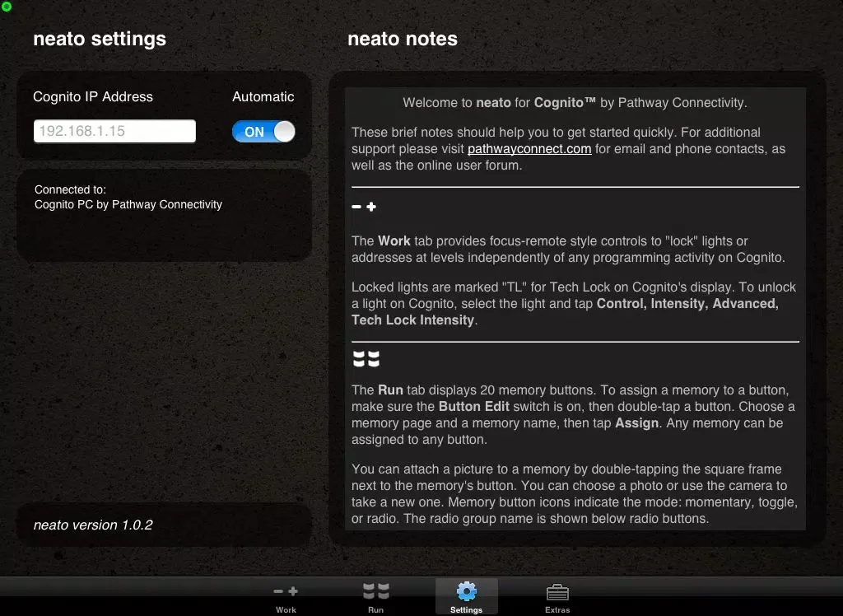Click the bold 'Assign' word in notes
The image size is (843, 616).
[x=636, y=423]
